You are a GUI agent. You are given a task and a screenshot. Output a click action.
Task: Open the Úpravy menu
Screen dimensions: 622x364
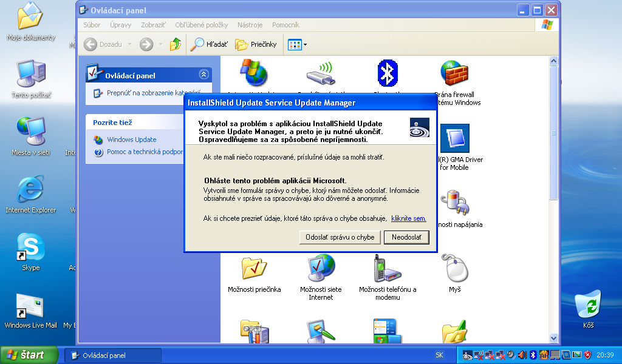[121, 25]
